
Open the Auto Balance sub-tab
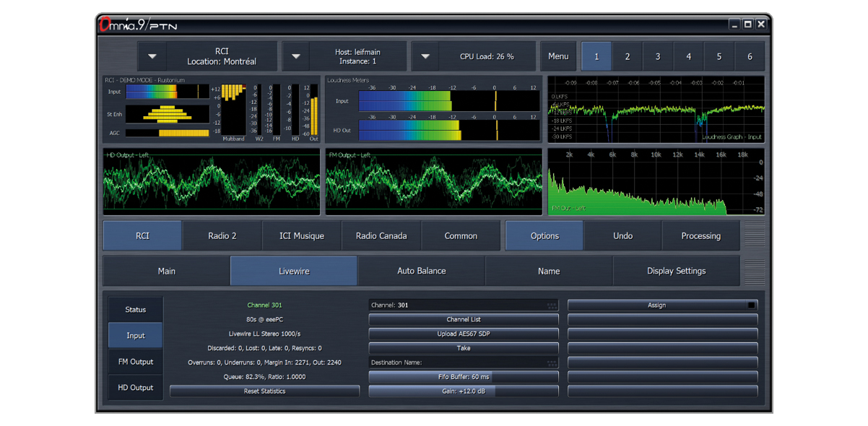[x=422, y=271]
